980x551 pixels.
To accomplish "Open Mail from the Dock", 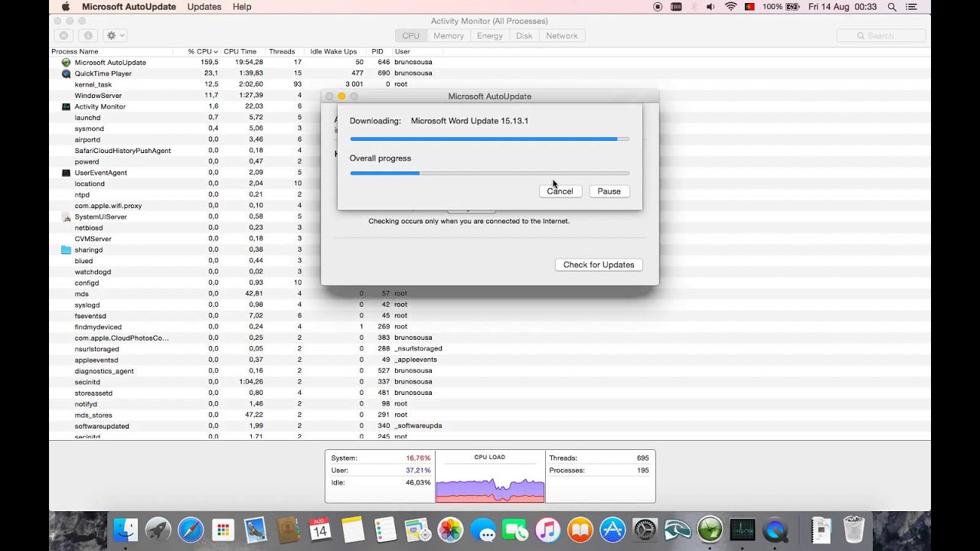I will 255,530.
